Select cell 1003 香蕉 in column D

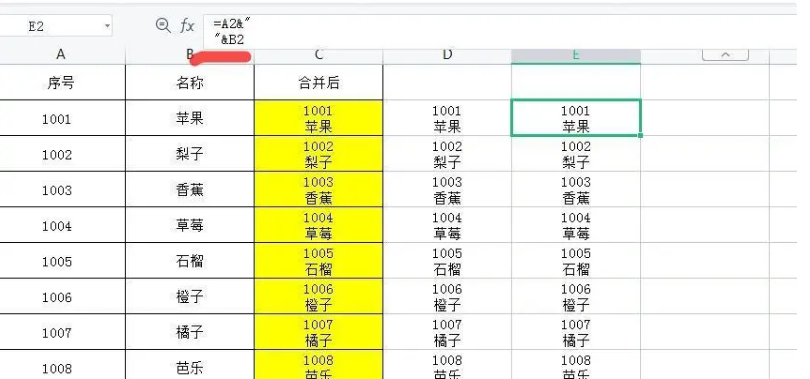447,190
